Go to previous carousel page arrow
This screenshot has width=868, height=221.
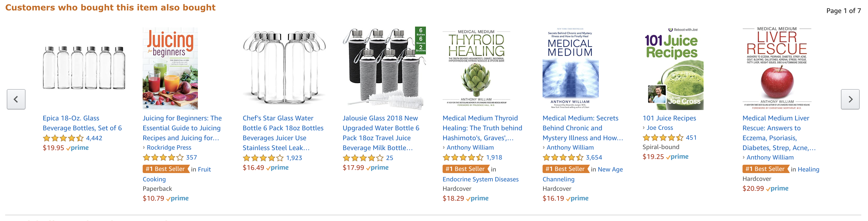(16, 99)
